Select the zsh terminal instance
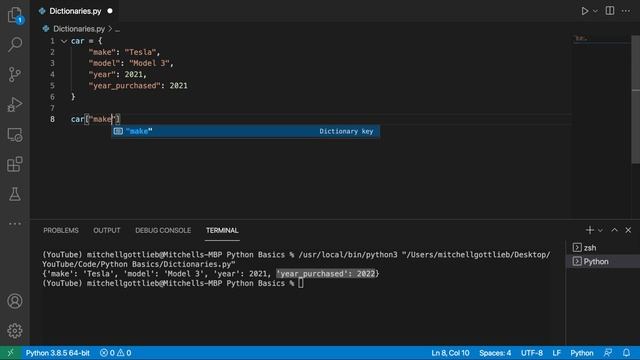Image resolution: width=640 pixels, height=360 pixels. point(603,248)
